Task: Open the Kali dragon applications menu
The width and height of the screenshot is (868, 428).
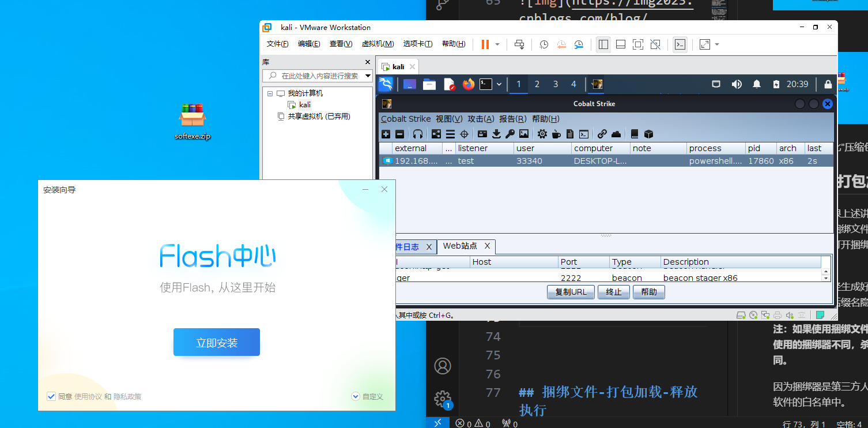Action: click(x=386, y=84)
